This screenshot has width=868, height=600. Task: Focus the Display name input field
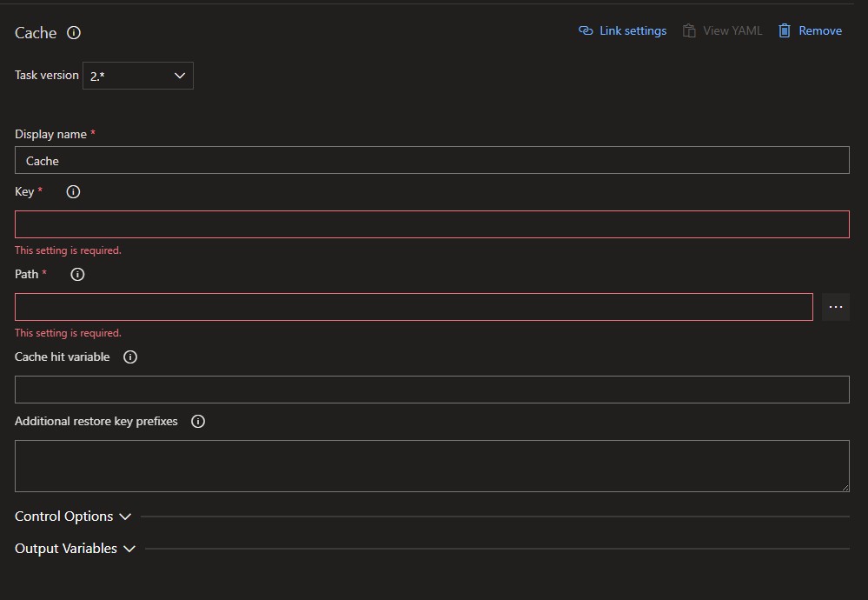click(x=432, y=160)
